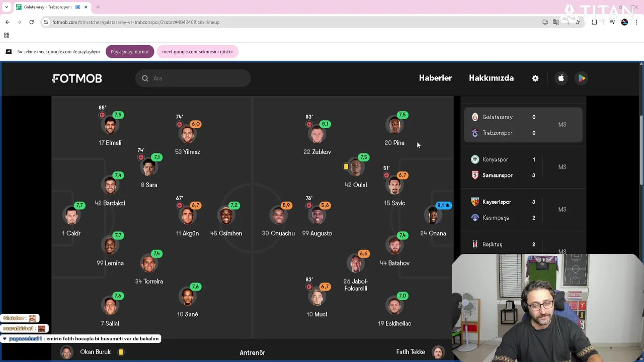Select player 7 Sallai
This screenshot has height=362, width=644.
[110, 310]
